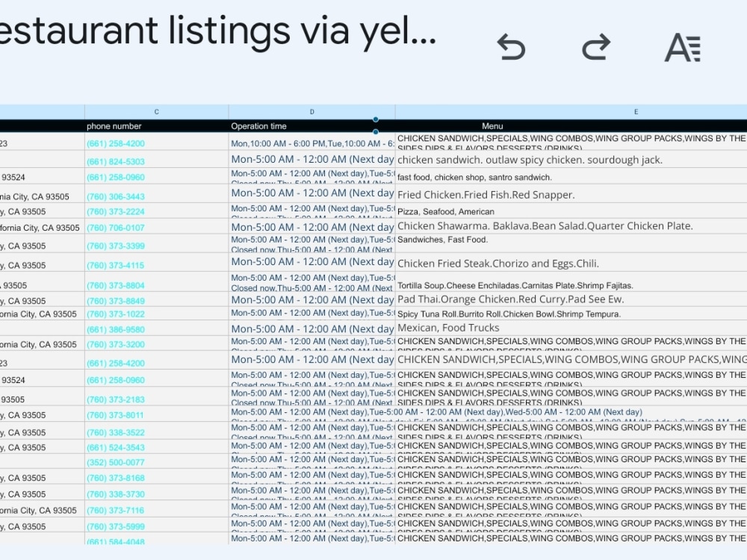Open phone link (760) 373-2224
Viewport: 747px width, 560px height.
tap(116, 211)
